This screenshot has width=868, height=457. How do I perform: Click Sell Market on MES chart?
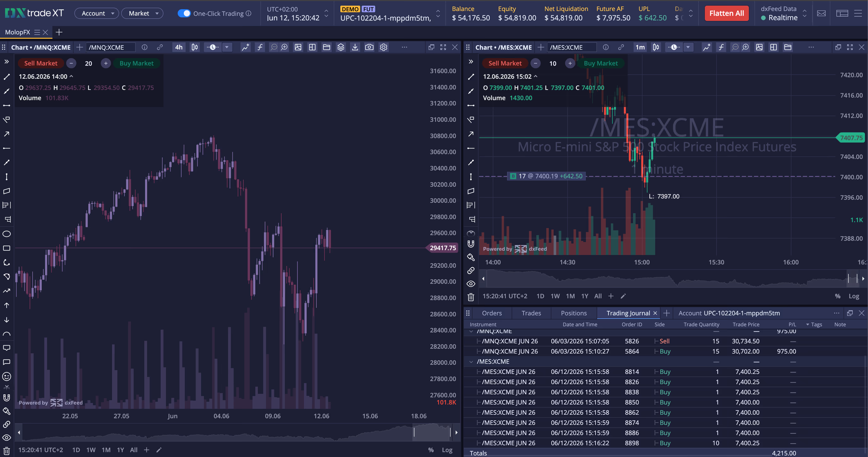[505, 63]
